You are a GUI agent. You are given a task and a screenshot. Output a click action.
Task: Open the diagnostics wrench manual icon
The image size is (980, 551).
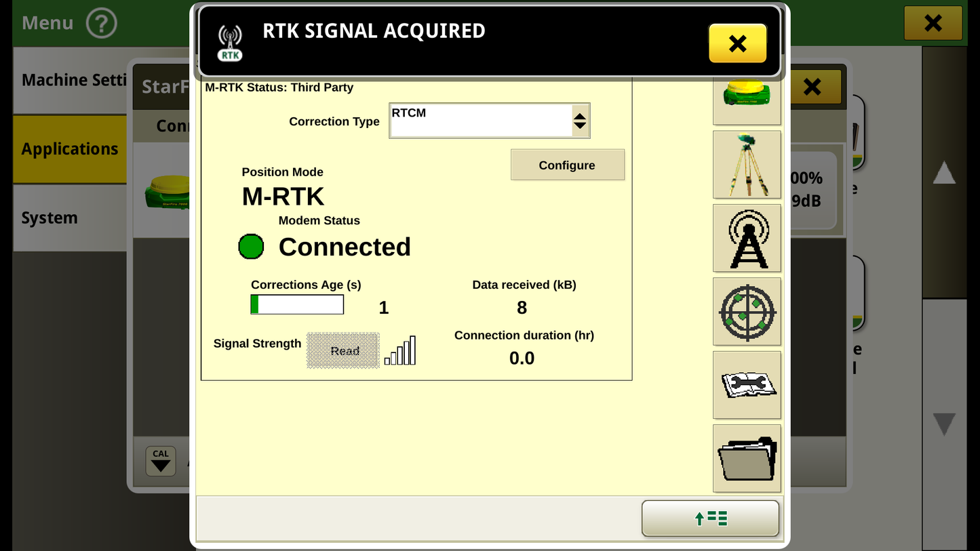click(x=747, y=385)
